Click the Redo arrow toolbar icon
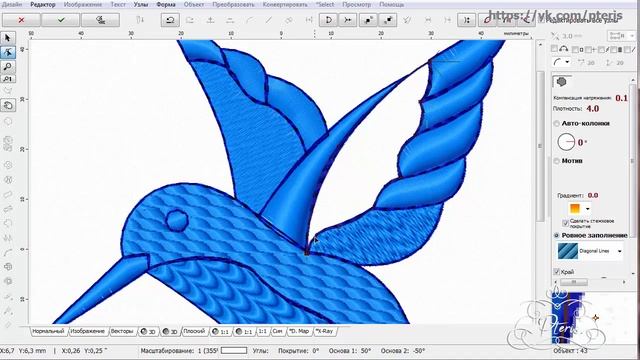The height and width of the screenshot is (360, 640). pos(190,20)
